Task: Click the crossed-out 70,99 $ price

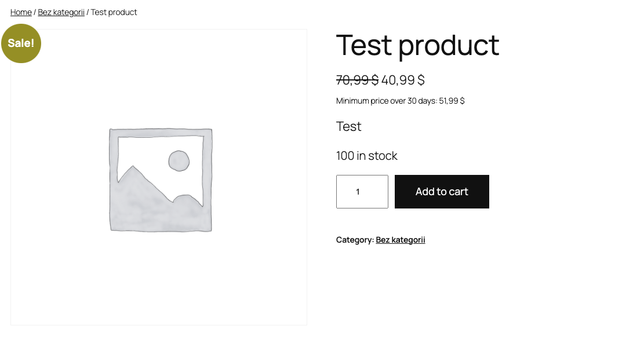Action: (357, 80)
